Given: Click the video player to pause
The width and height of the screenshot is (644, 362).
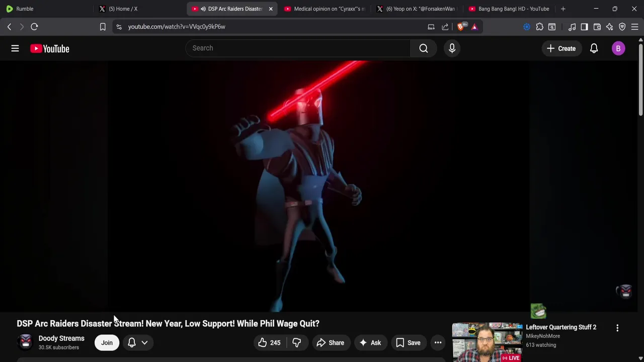Looking at the screenshot, I should [318, 186].
